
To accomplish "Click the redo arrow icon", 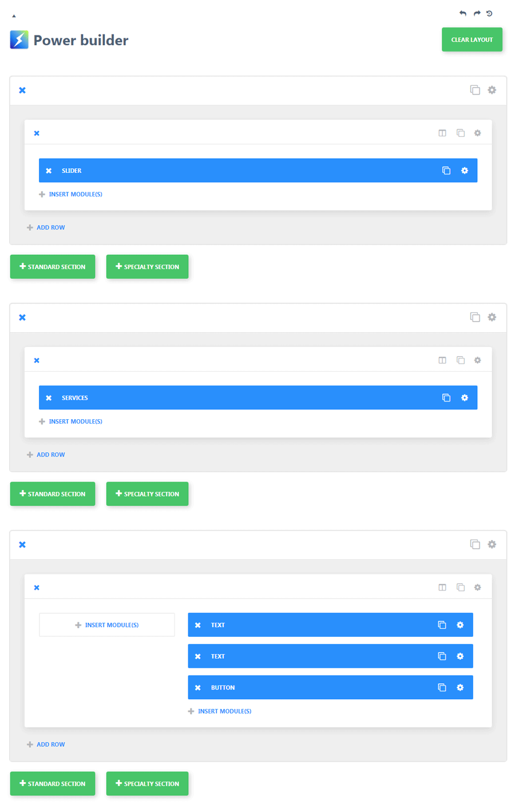I will pyautogui.click(x=477, y=13).
